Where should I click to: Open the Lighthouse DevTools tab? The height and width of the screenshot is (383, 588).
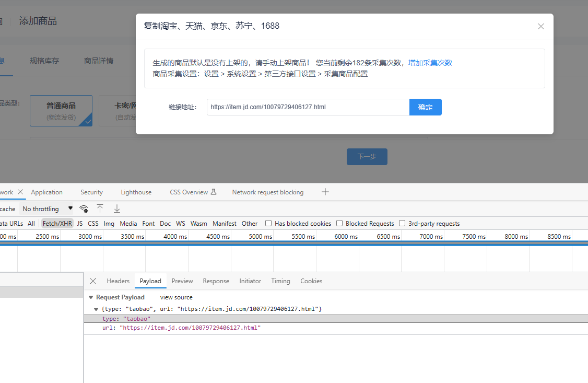136,192
